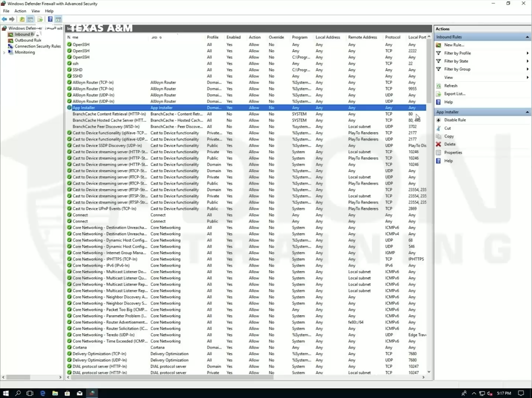Open the Action menu
The image size is (532, 398).
pyautogui.click(x=20, y=11)
